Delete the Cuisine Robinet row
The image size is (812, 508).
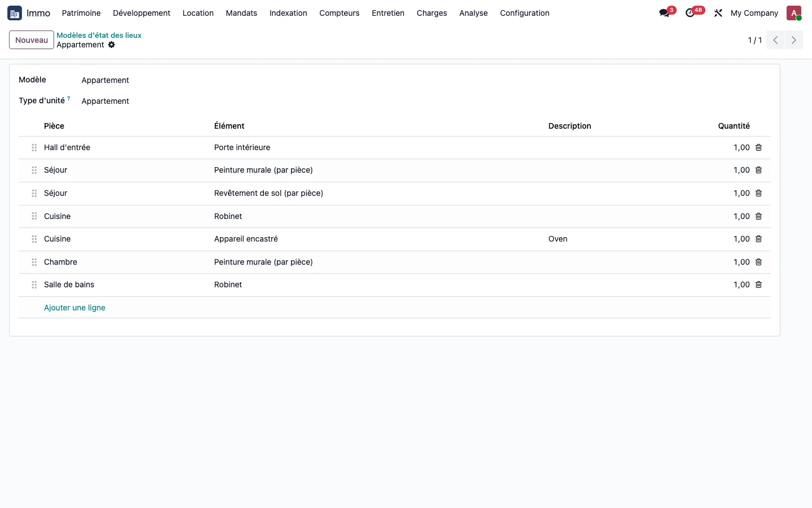[758, 216]
